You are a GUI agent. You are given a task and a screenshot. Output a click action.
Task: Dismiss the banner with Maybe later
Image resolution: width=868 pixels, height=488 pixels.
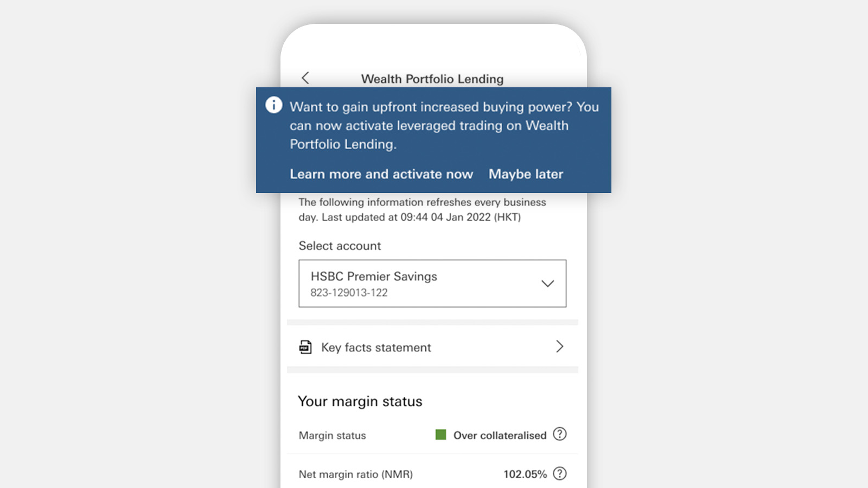(526, 174)
